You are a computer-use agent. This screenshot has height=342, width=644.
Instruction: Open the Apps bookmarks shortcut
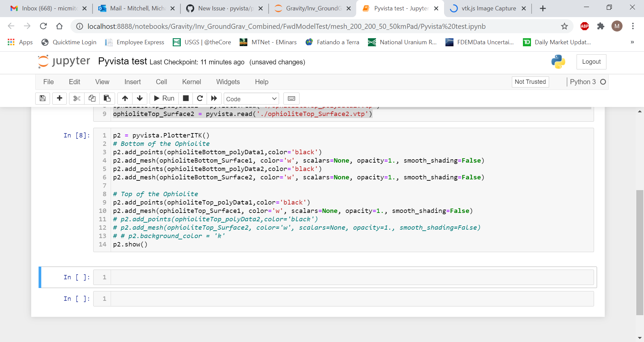pyautogui.click(x=20, y=42)
